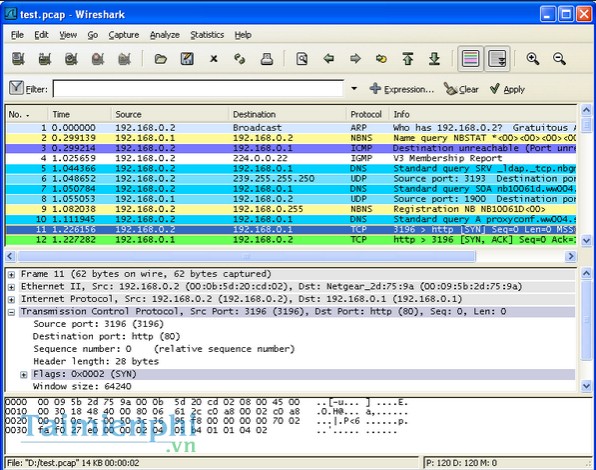Click the Filter funnel button
The image size is (596, 470).
(x=17, y=89)
